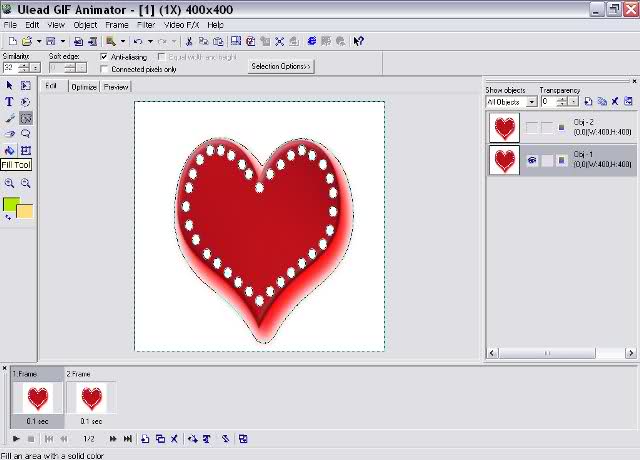Open the Filter menu
The image size is (640, 460).
(x=146, y=25)
